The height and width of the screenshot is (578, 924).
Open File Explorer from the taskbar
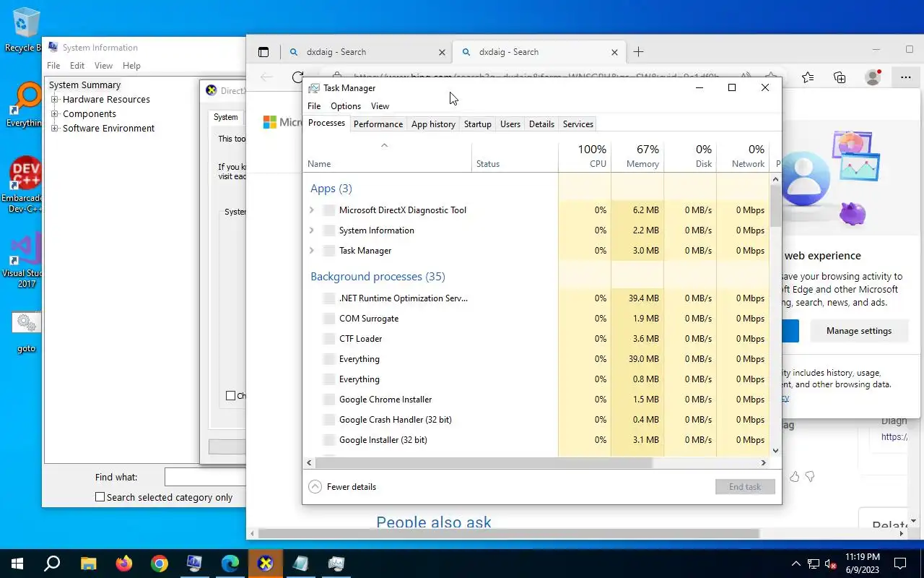click(88, 564)
